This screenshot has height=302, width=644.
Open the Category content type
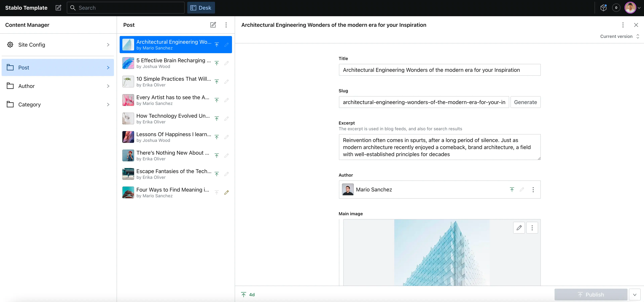click(x=58, y=105)
